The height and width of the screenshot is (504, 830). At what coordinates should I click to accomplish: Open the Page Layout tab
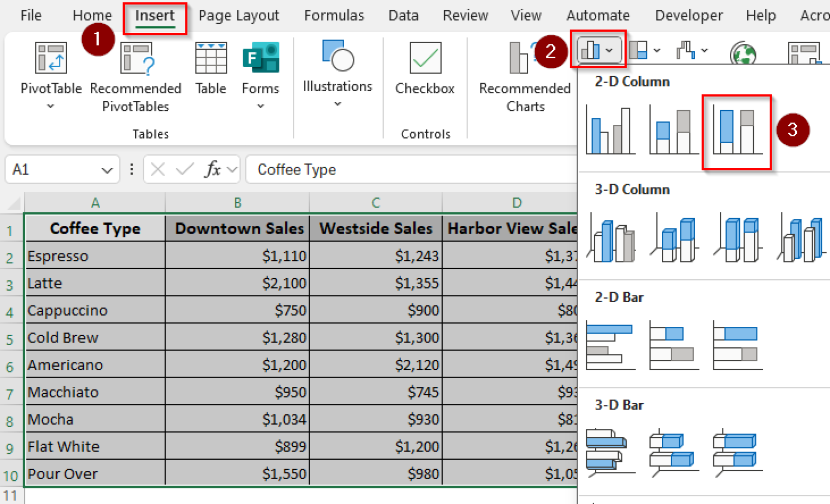(x=239, y=16)
